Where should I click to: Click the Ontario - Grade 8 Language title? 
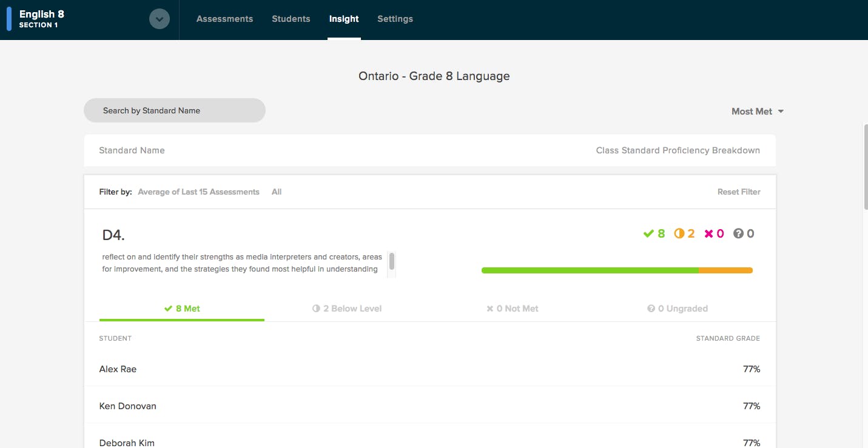pos(434,76)
